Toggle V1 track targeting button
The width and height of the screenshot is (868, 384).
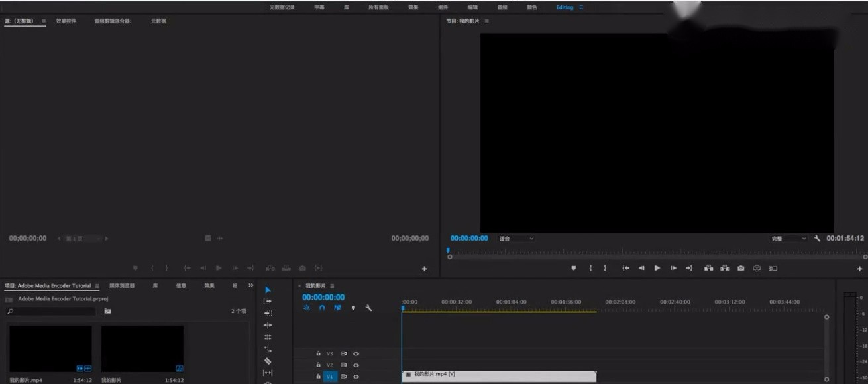[x=329, y=376]
